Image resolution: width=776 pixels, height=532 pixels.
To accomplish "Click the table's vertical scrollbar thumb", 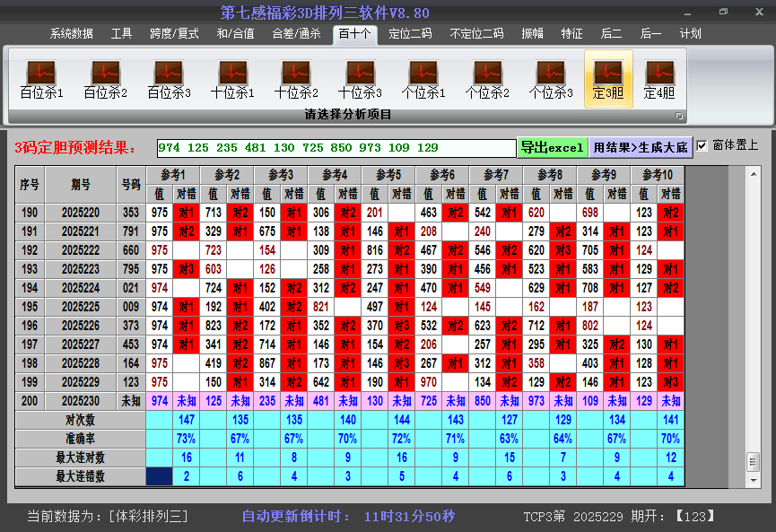I will [753, 460].
